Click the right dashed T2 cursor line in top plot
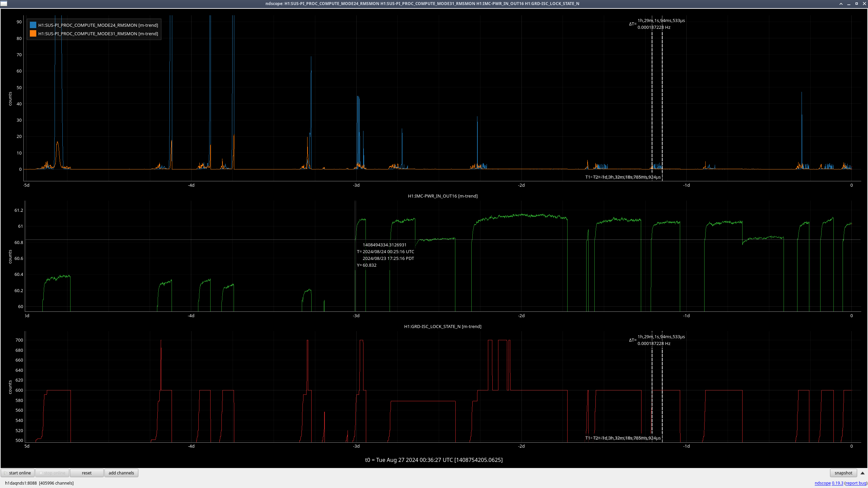 click(x=662, y=102)
